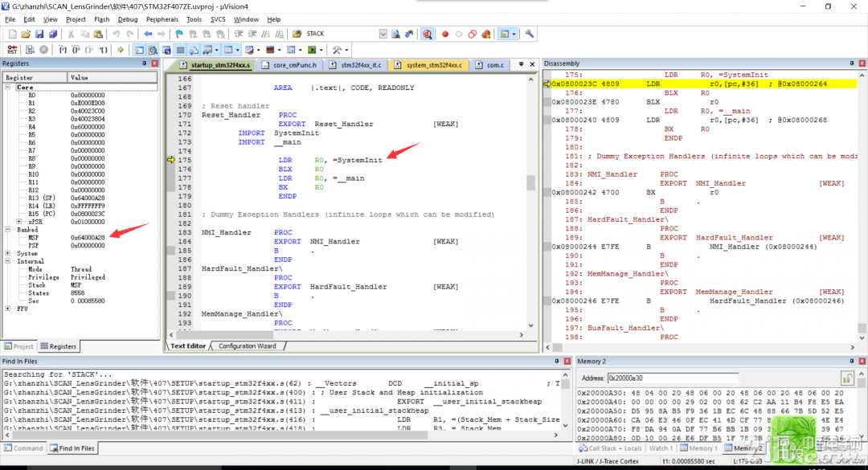The image size is (868, 470).
Task: Open the Peripherals menu
Action: [162, 19]
